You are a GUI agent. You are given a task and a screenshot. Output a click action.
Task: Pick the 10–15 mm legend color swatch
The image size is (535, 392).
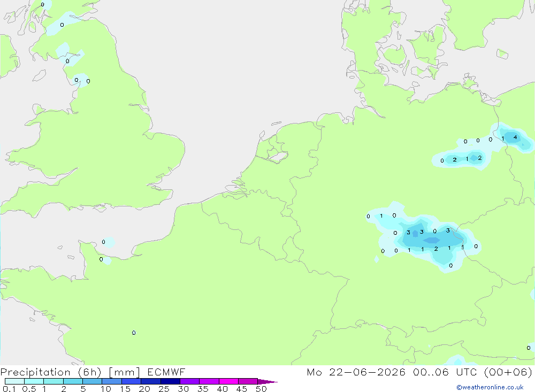tap(112, 381)
